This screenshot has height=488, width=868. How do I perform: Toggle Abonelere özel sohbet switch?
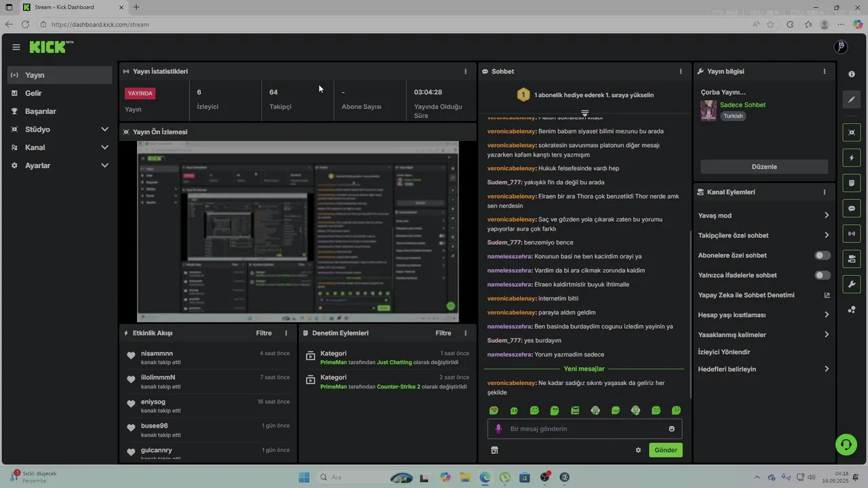tap(823, 256)
